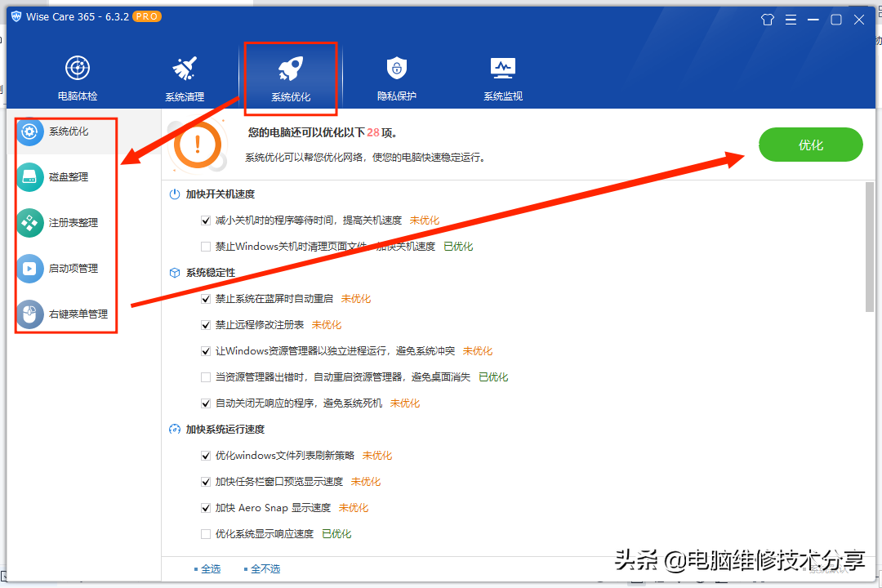
Task: Click the optimization list vertical scrollbar thumb
Action: 870,247
